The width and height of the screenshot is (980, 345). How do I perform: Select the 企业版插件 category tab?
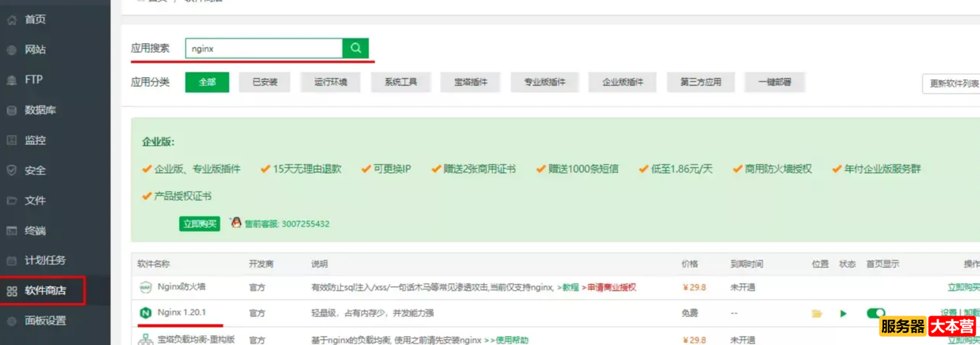pos(623,82)
